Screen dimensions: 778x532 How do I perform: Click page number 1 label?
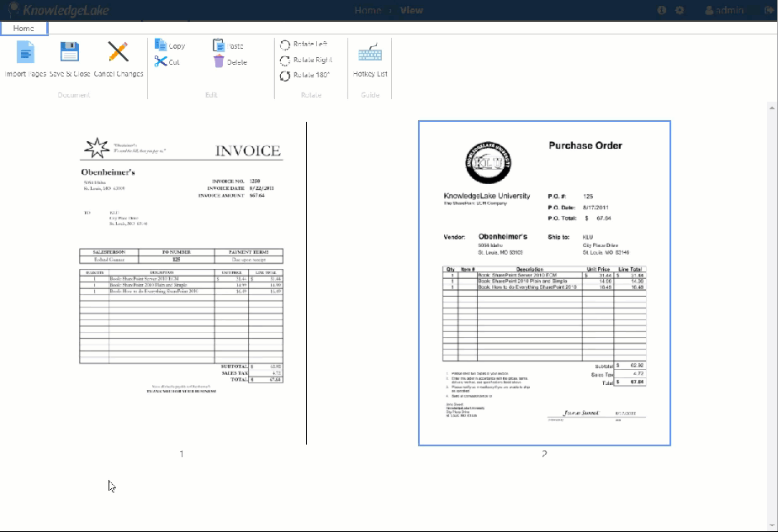[182, 454]
